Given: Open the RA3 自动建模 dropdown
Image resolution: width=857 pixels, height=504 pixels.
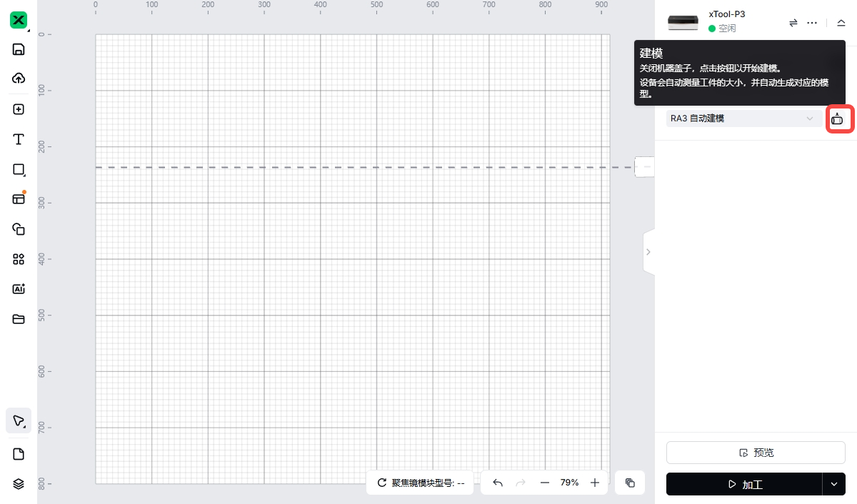Looking at the screenshot, I should point(743,119).
